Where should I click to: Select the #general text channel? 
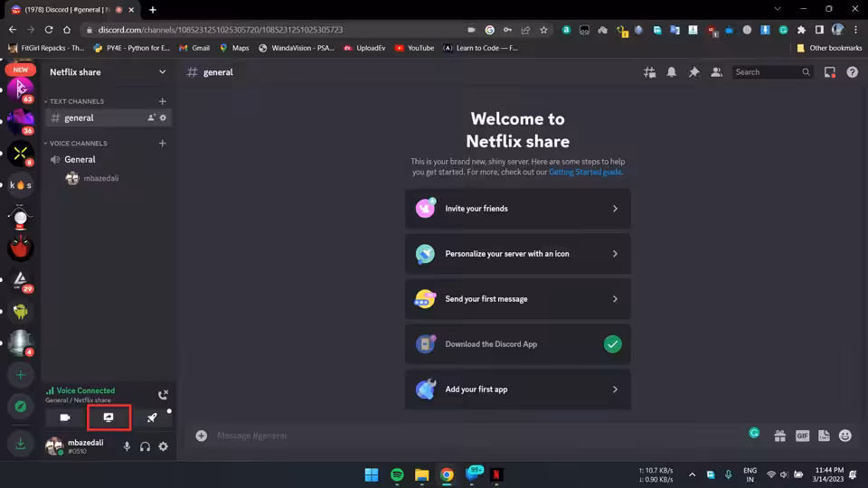click(x=108, y=117)
